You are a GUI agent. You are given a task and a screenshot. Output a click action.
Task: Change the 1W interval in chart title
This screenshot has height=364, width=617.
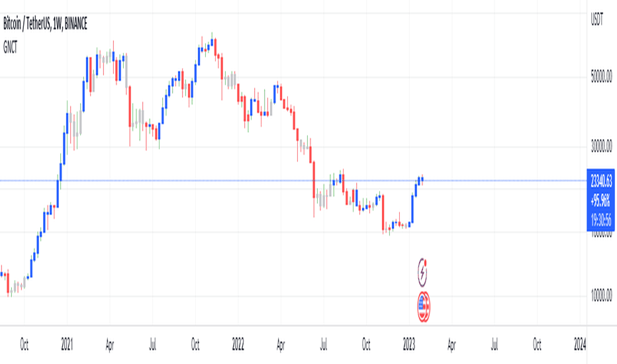click(57, 24)
